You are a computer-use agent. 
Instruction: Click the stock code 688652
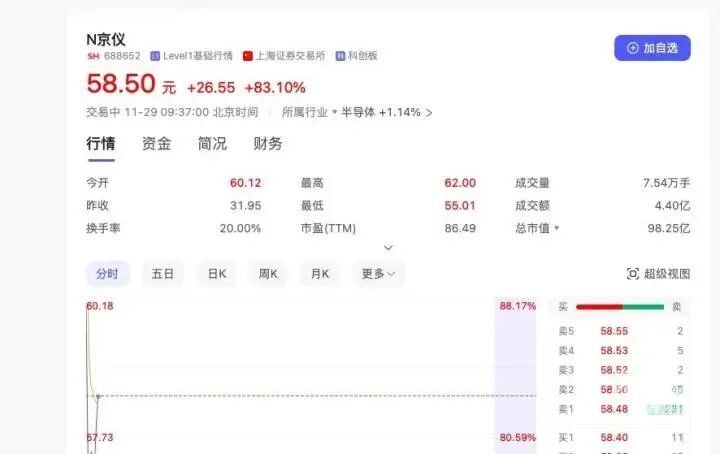click(122, 56)
